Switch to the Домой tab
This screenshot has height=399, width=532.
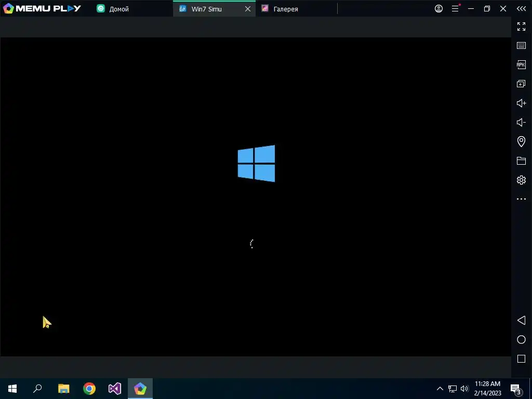point(113,9)
